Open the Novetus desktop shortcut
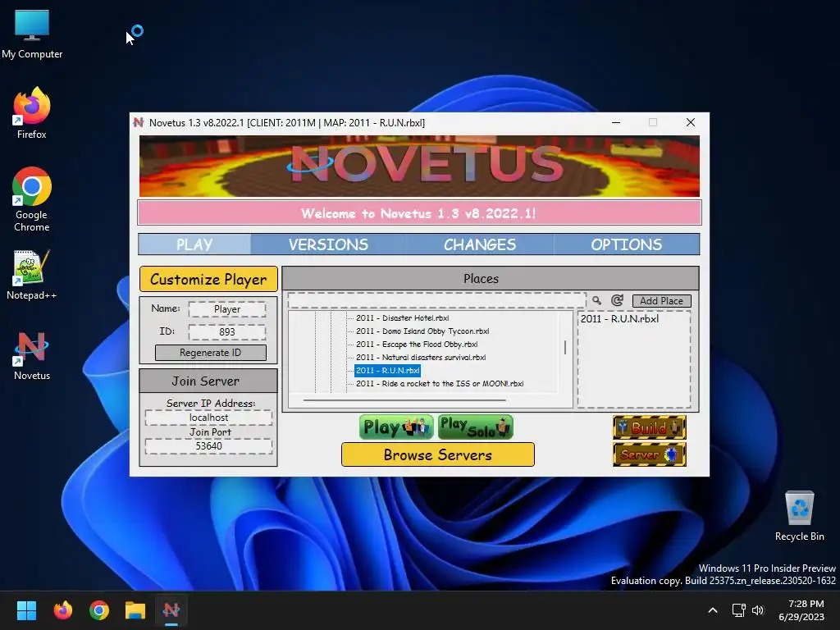 pyautogui.click(x=32, y=356)
